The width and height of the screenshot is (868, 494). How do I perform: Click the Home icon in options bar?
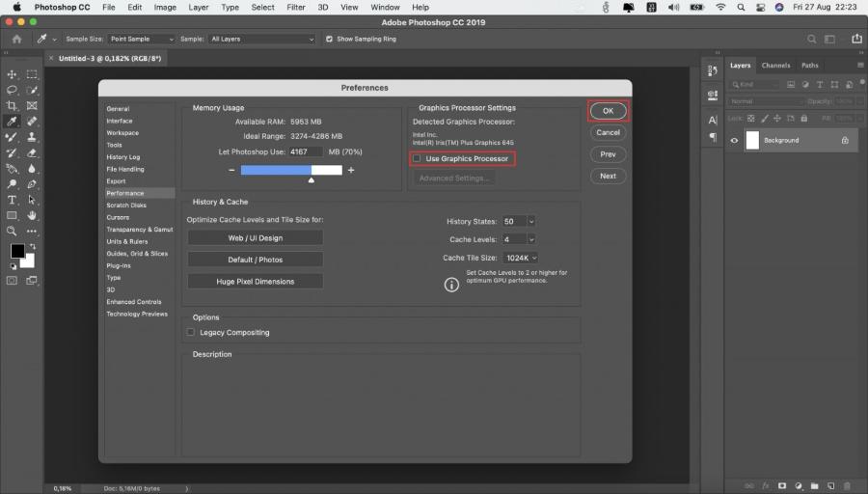17,39
